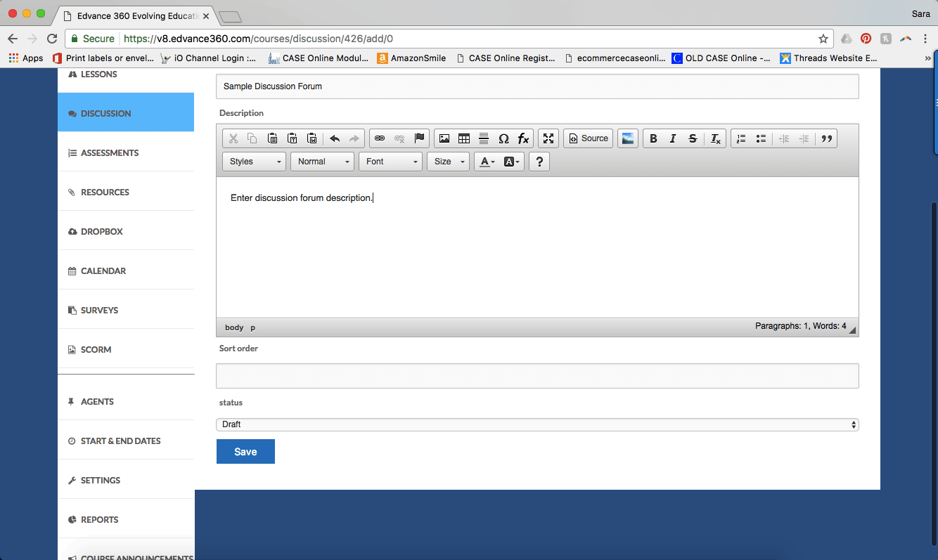The width and height of the screenshot is (938, 560).
Task: Toggle italic formatting
Action: click(673, 138)
